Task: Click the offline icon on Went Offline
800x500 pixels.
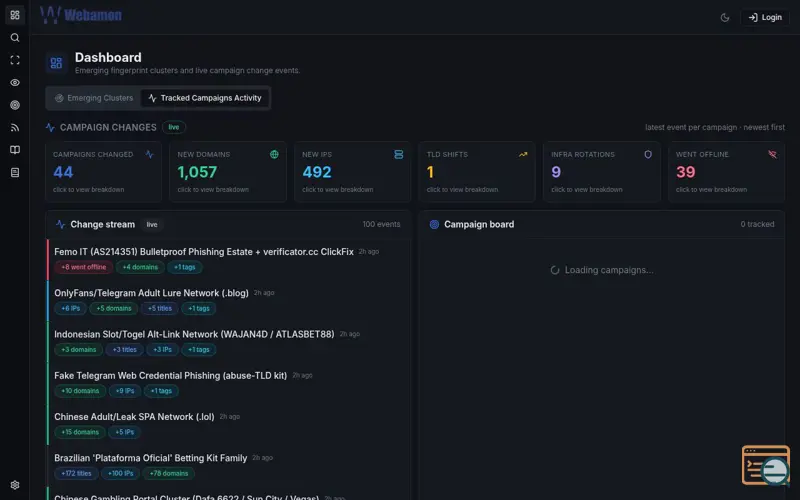Action: (x=772, y=154)
